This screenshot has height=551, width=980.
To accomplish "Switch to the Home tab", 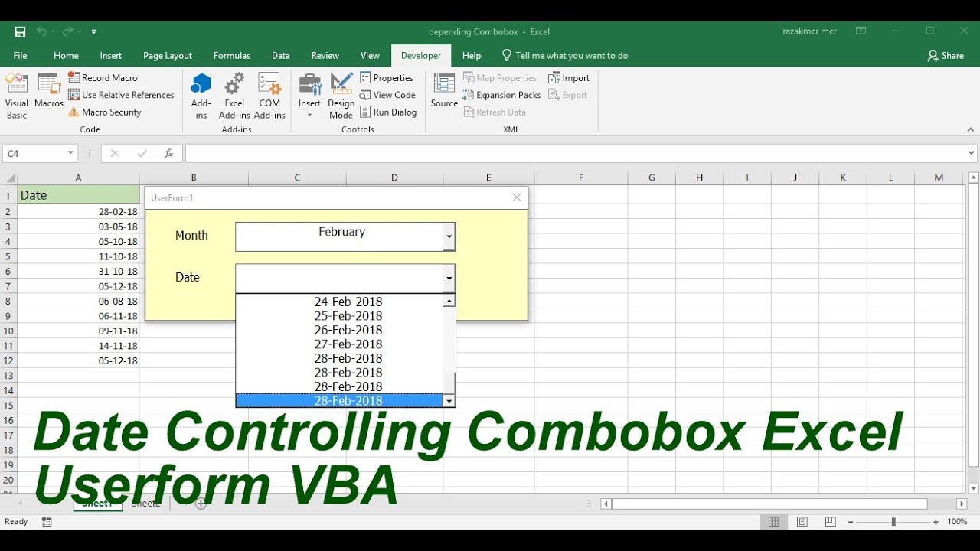I will (66, 56).
